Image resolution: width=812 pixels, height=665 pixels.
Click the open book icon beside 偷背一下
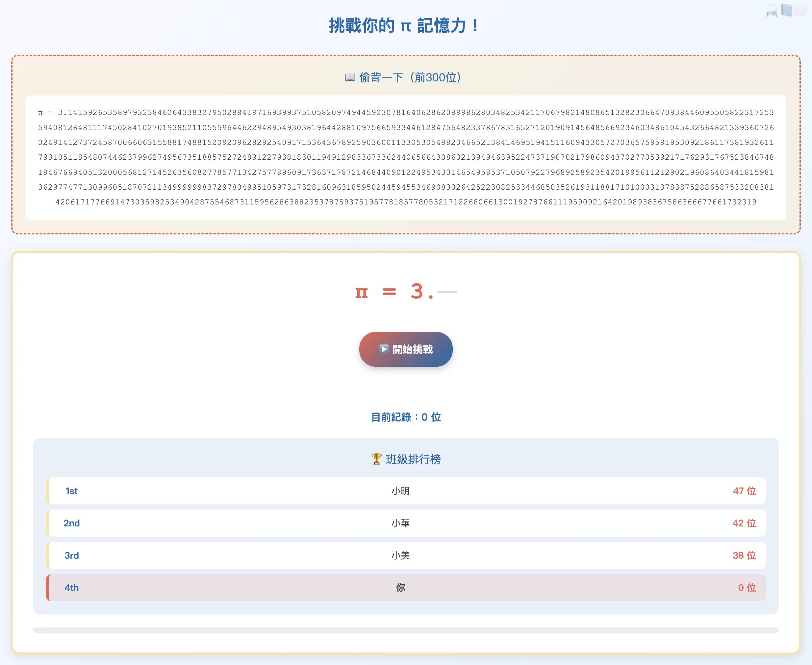(x=350, y=77)
